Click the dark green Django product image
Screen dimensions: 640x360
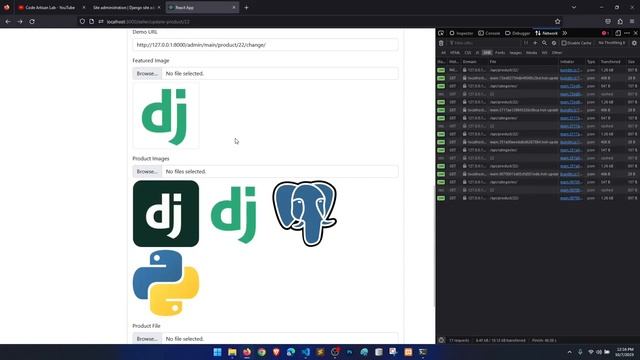pyautogui.click(x=166, y=214)
